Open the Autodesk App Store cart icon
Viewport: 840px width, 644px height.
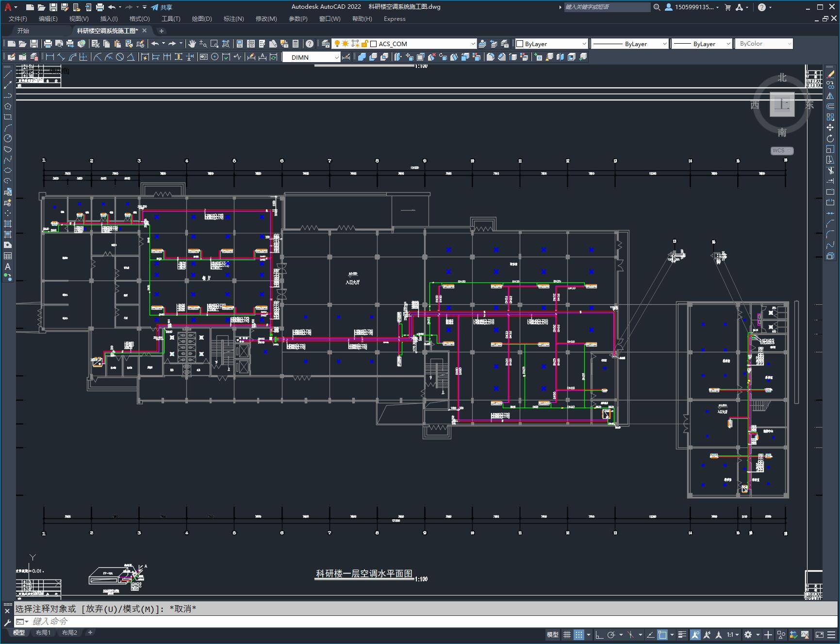tap(727, 7)
